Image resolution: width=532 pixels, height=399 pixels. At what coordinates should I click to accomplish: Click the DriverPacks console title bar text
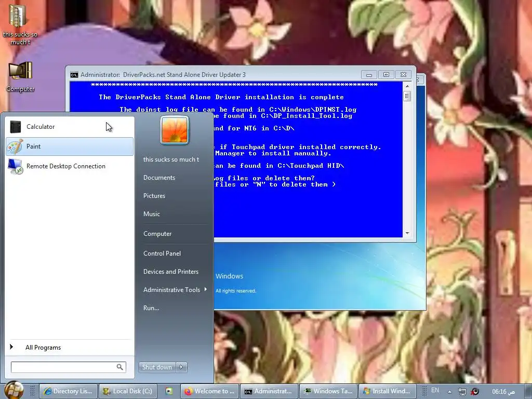(x=163, y=75)
